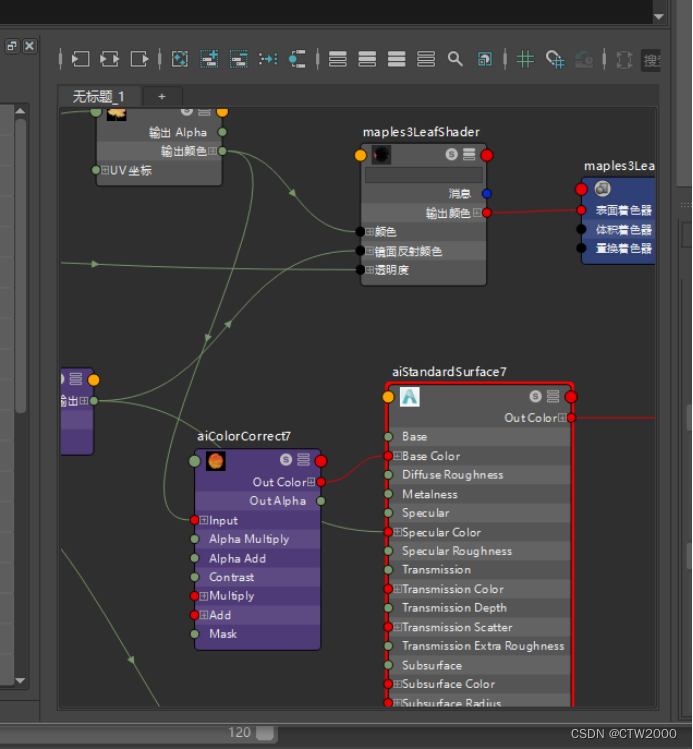This screenshot has height=749, width=693.
Task: Toggle solo S on aiColorCorrect7 node
Action: coord(286,460)
